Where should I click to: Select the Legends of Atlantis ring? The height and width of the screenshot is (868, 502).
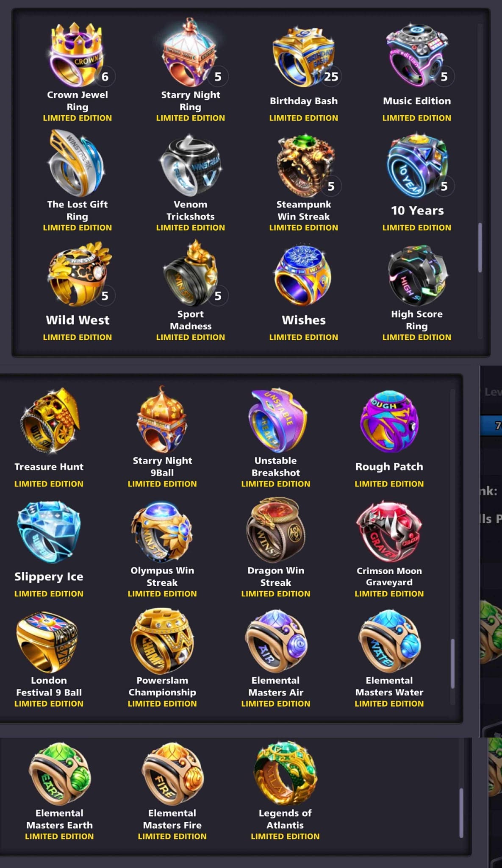[285, 773]
